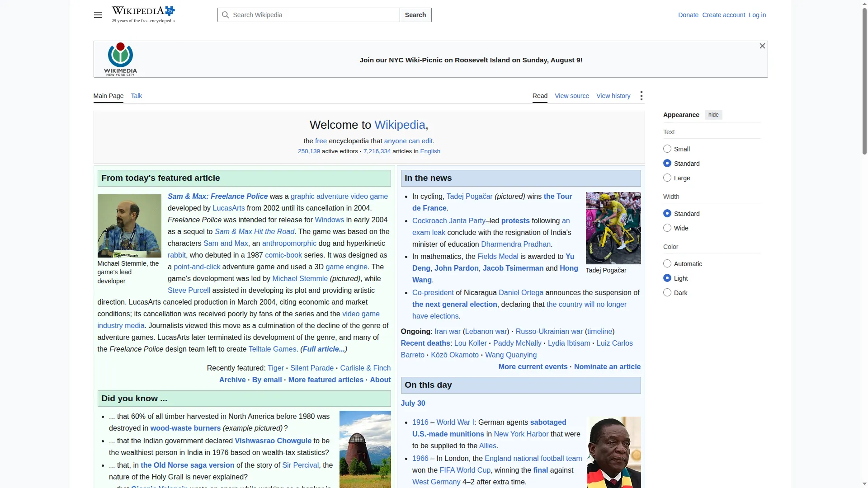
Task: Choose Light color mode
Action: (667, 278)
